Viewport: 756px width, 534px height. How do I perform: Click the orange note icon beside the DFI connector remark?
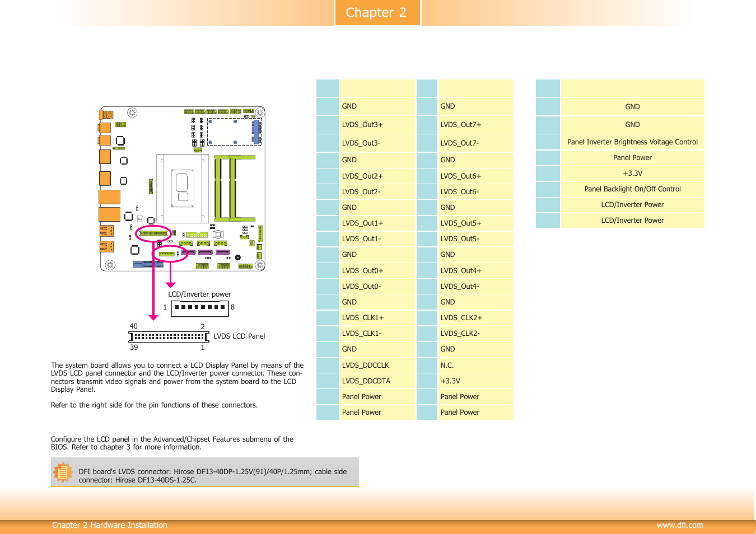[x=63, y=472]
